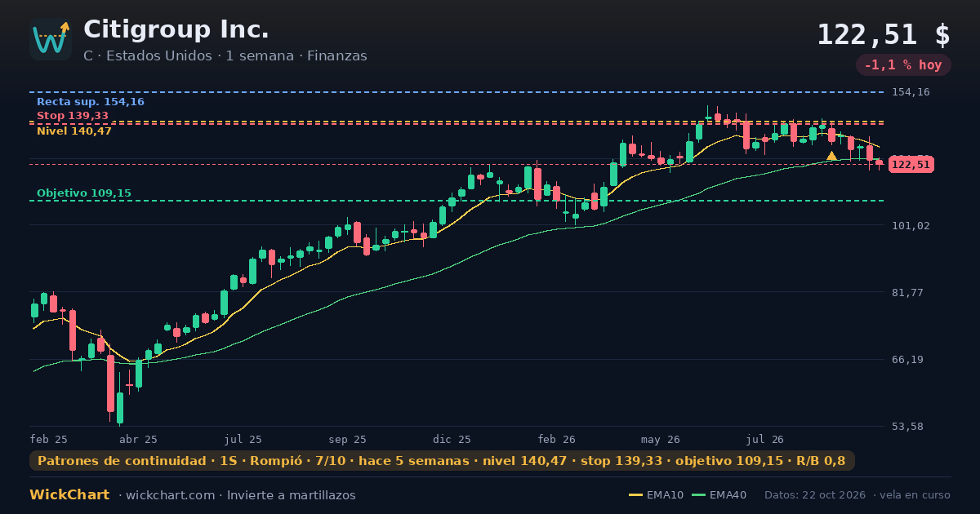980x514 pixels.
Task: Click the jul 26 date label
Action: (765, 439)
